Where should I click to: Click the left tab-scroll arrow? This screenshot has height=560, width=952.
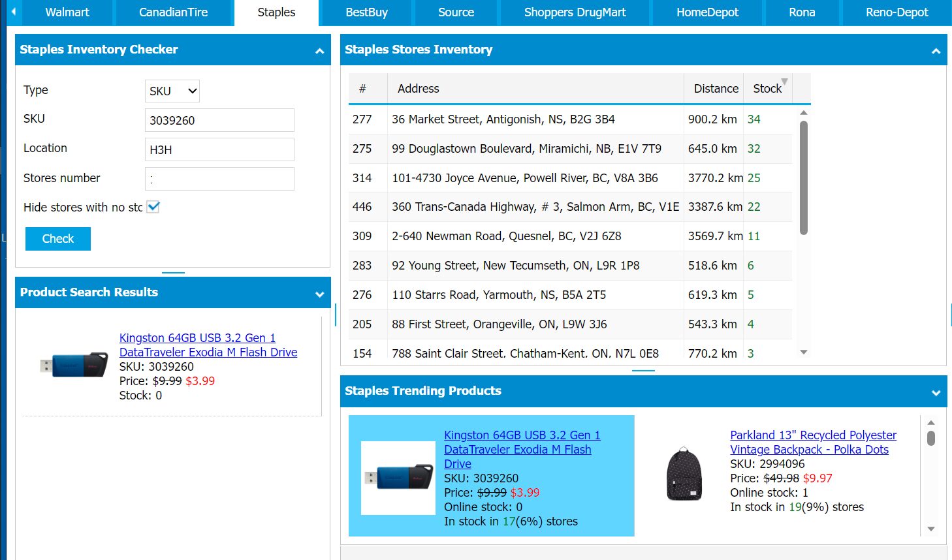tap(13, 12)
